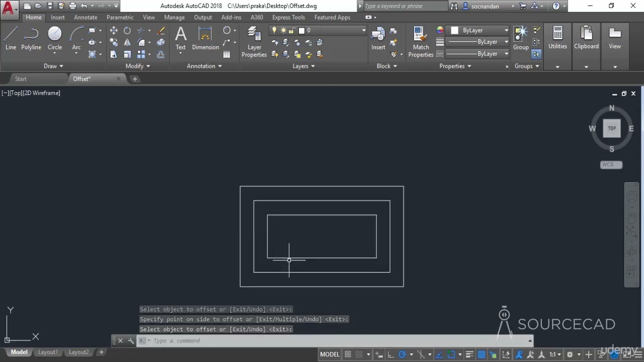Select the Polyline tool

[31, 38]
